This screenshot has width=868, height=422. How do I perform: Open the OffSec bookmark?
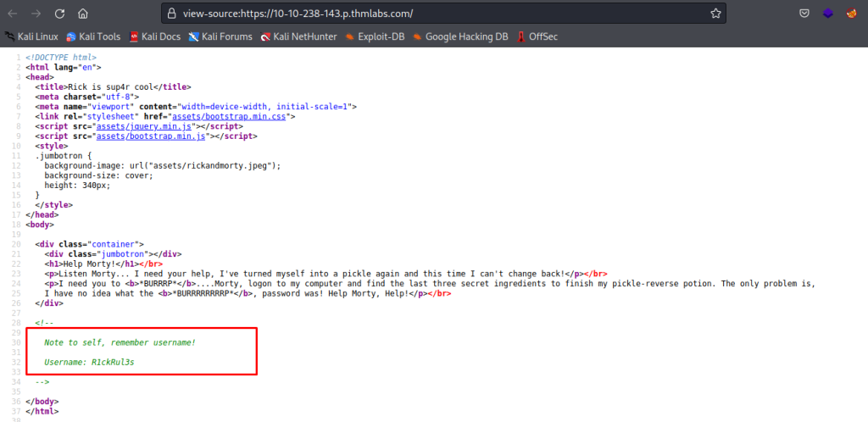click(537, 37)
